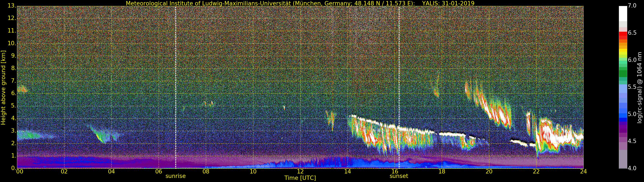The height and width of the screenshot is (182, 644).
Task: Click the 18 time tick label
Action: tap(442, 172)
